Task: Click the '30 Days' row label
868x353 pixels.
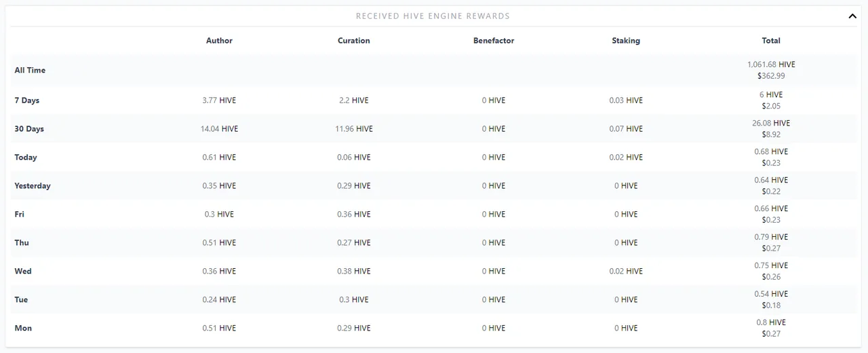Action: (x=29, y=129)
